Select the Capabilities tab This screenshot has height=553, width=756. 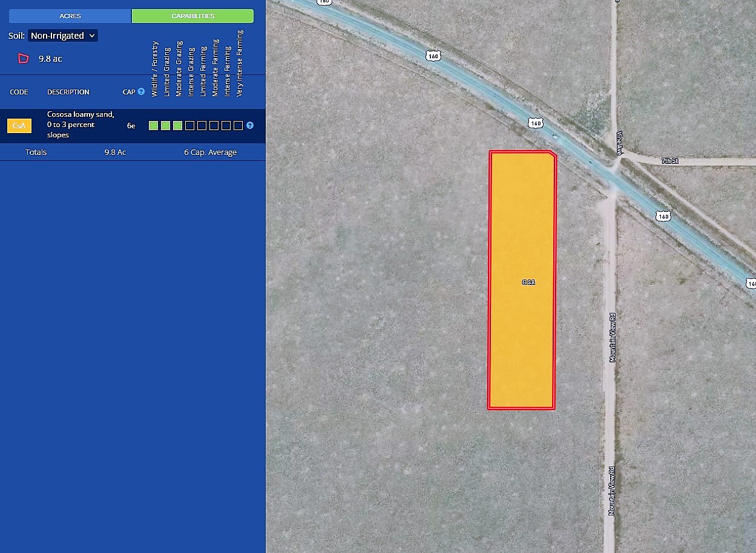(192, 16)
